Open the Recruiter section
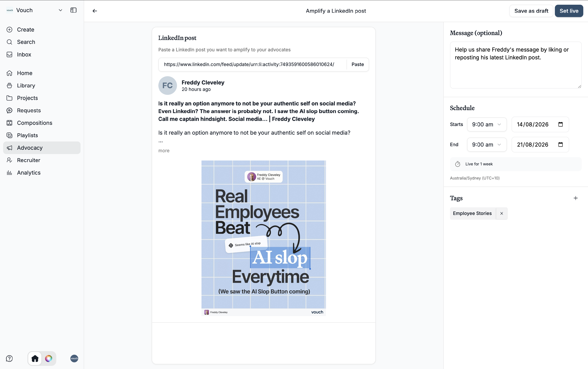The height and width of the screenshot is (369, 588). 42,160
